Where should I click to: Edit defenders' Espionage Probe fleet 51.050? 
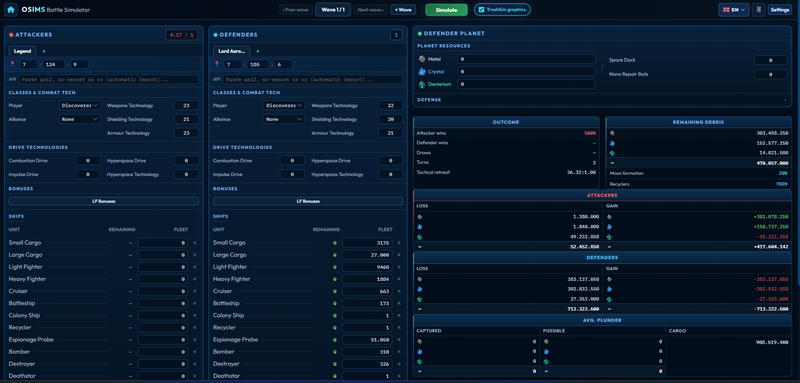tap(367, 340)
